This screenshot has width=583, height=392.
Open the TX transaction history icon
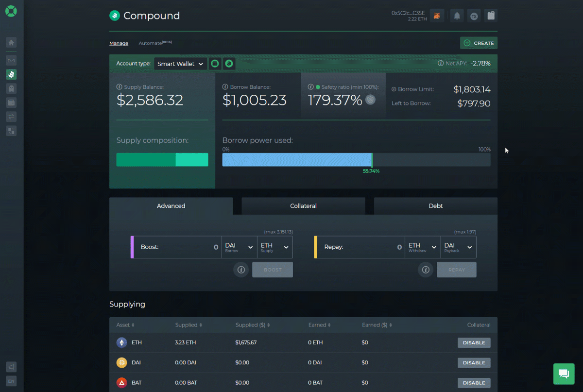(474, 16)
